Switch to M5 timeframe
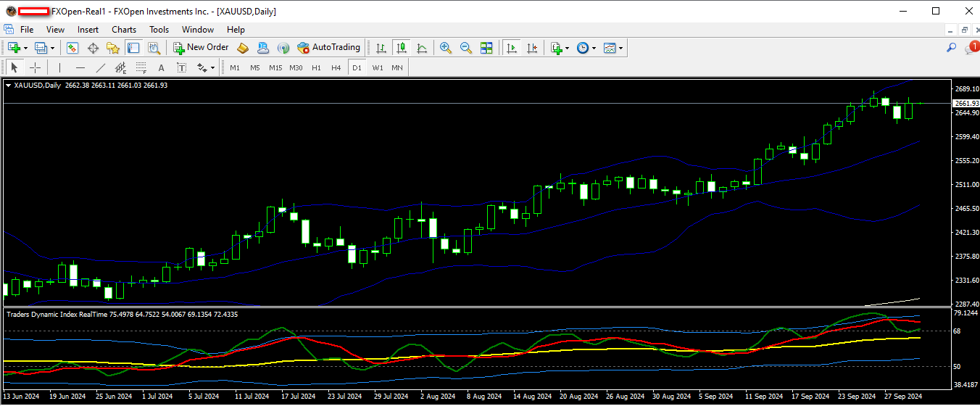 coord(255,67)
